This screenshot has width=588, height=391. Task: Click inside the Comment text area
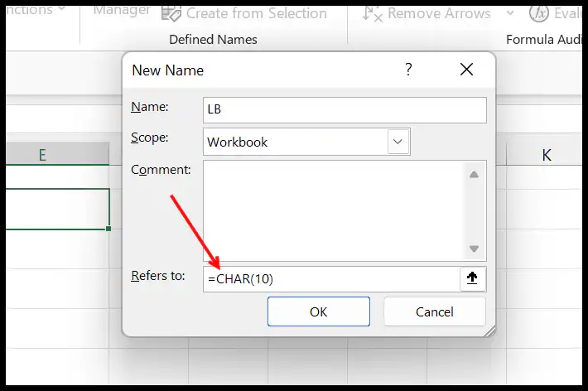coord(334,211)
